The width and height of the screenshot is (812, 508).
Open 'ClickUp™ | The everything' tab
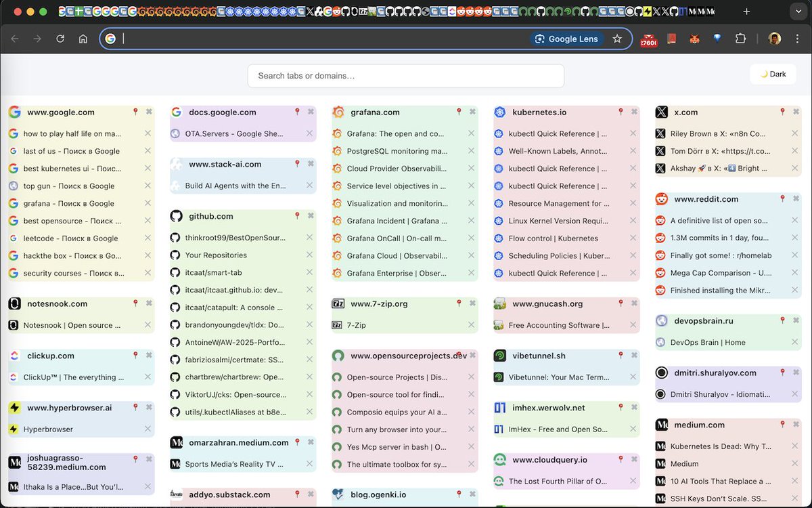pos(74,377)
